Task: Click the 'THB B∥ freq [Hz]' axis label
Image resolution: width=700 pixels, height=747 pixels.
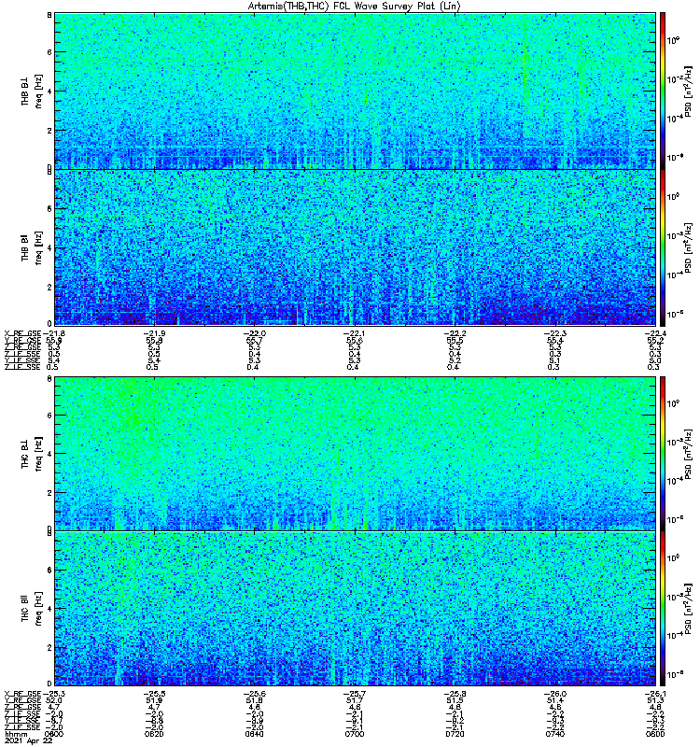Action: tap(31, 247)
